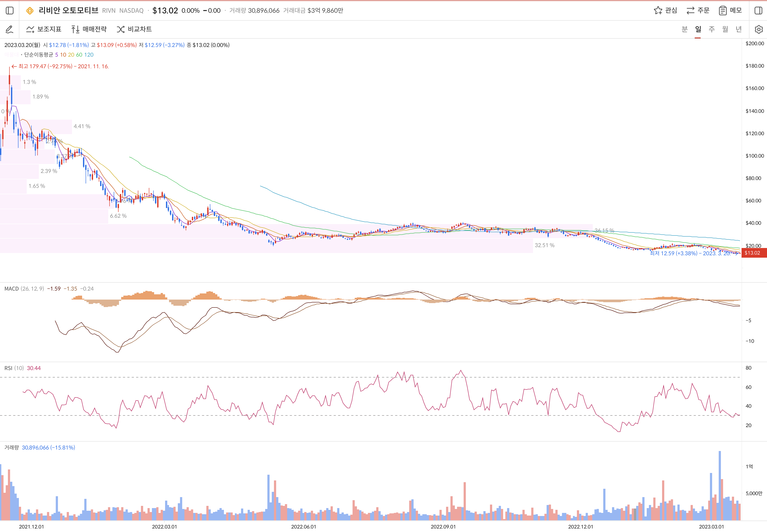Click the RSI value 30.44
Screen dimensions: 767x532
click(x=34, y=368)
